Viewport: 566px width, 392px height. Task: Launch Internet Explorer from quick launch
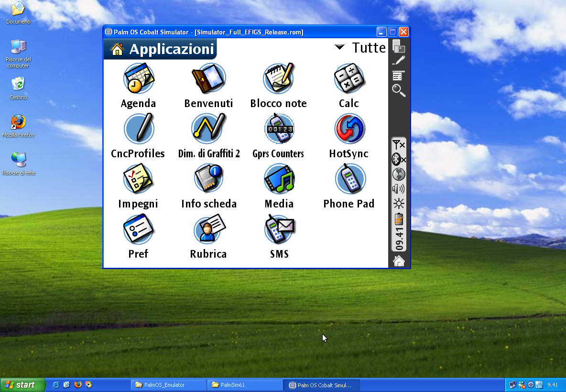55,385
